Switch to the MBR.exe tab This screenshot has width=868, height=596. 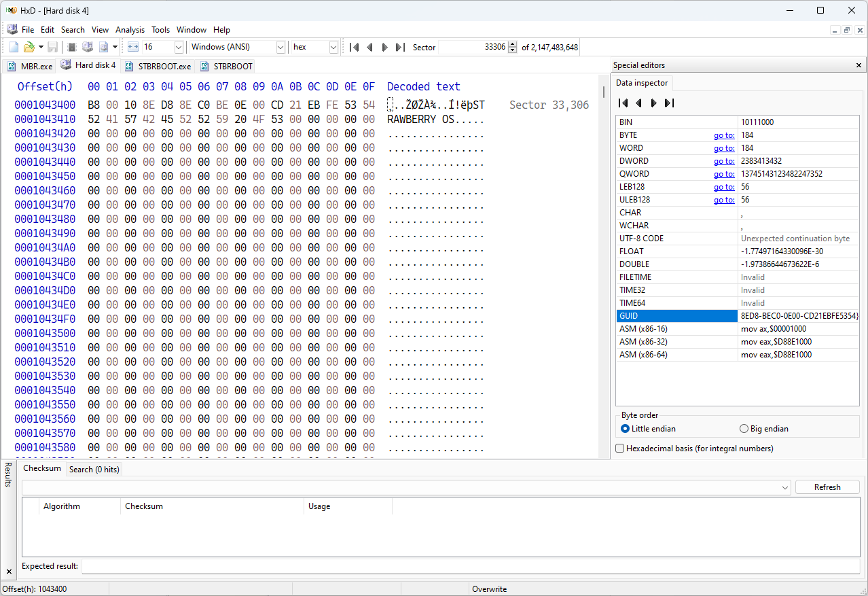point(30,66)
